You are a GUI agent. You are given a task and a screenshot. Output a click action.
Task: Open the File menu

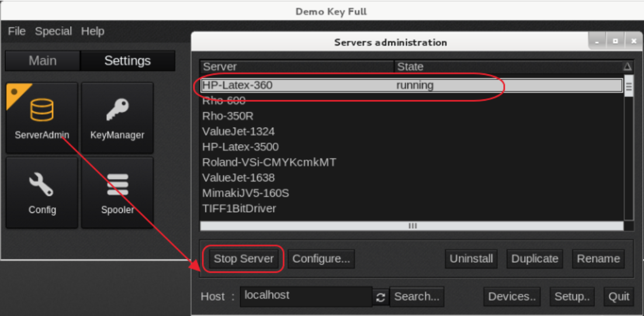[16, 32]
